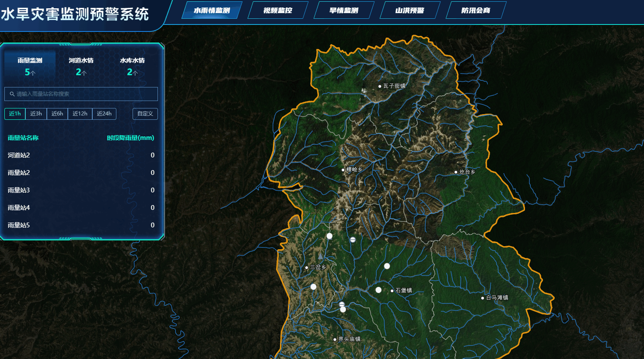Viewport: 644px width, 359px height.
Task: Select the 雨量监测 panel tab
Action: pyautogui.click(x=30, y=66)
